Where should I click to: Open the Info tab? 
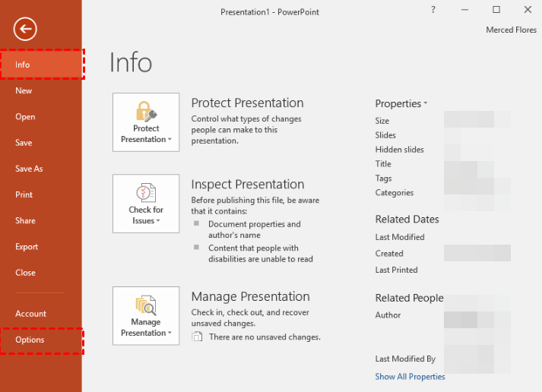click(23, 65)
